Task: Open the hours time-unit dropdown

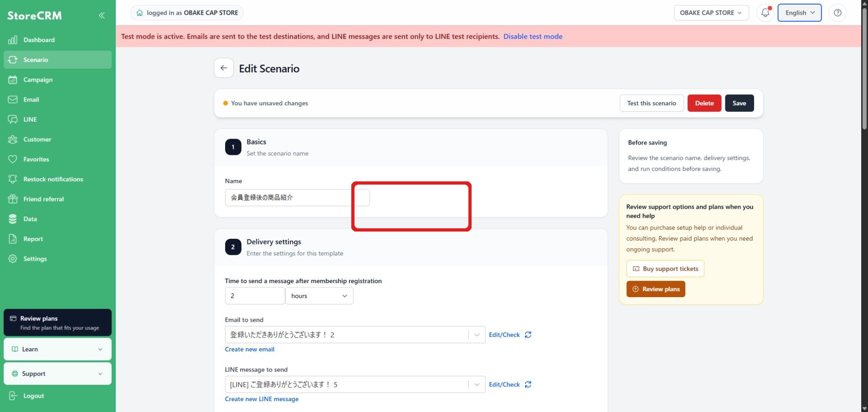Action: [319, 296]
